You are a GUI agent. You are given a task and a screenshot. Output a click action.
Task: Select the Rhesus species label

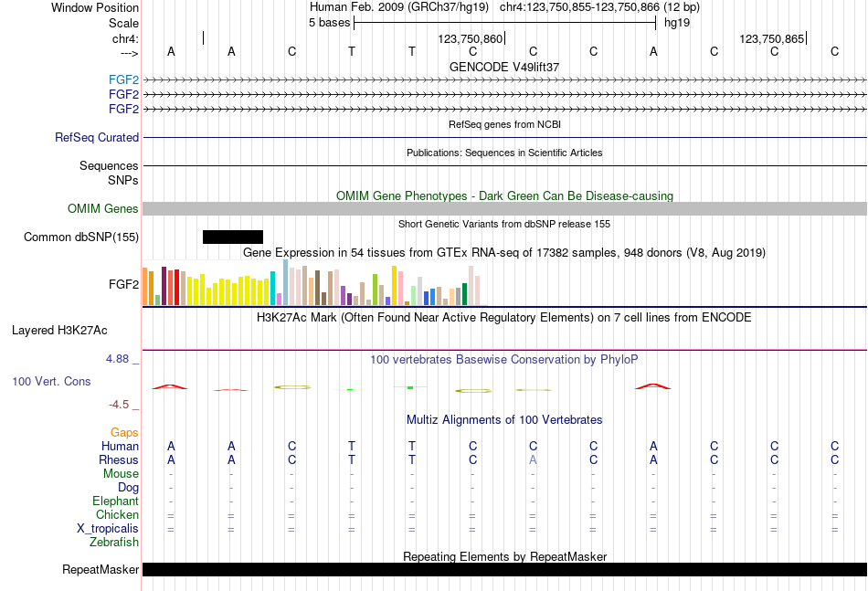[x=119, y=459]
